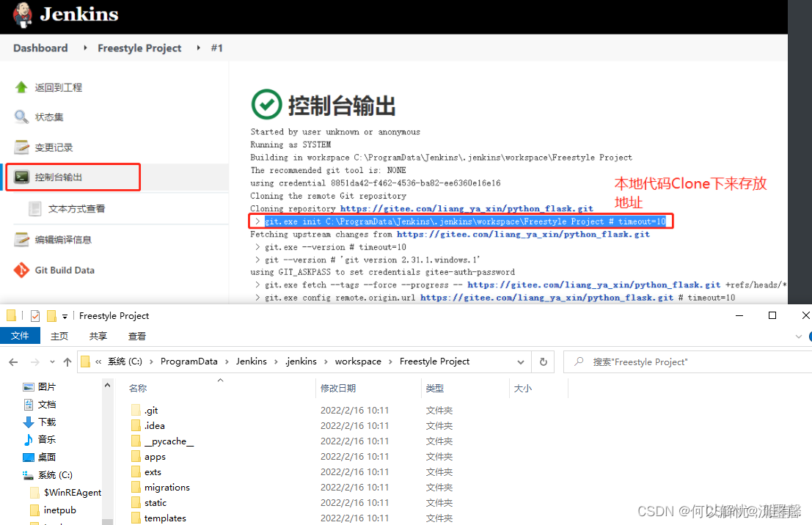Click the Explorer back arrow
The height and width of the screenshot is (525, 812).
(13, 362)
